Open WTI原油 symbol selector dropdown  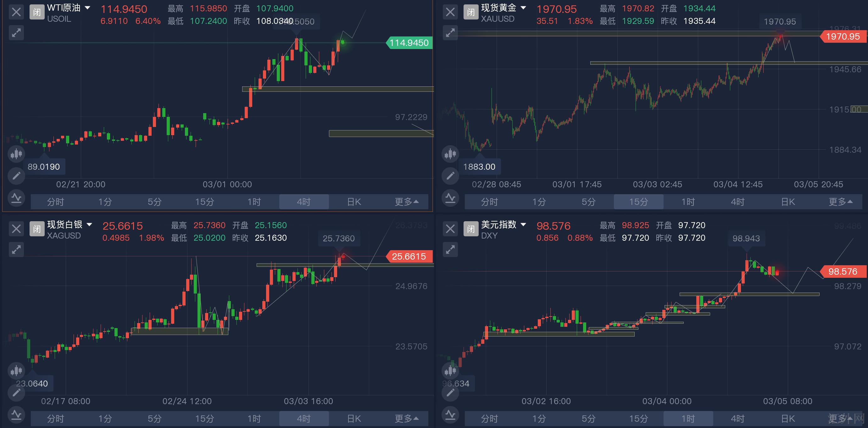pyautogui.click(x=87, y=8)
